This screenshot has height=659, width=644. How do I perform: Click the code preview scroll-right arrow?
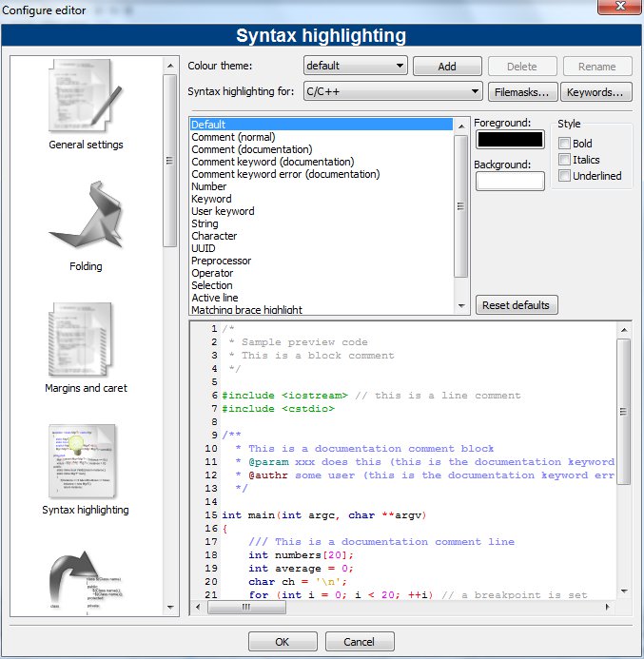(x=608, y=607)
